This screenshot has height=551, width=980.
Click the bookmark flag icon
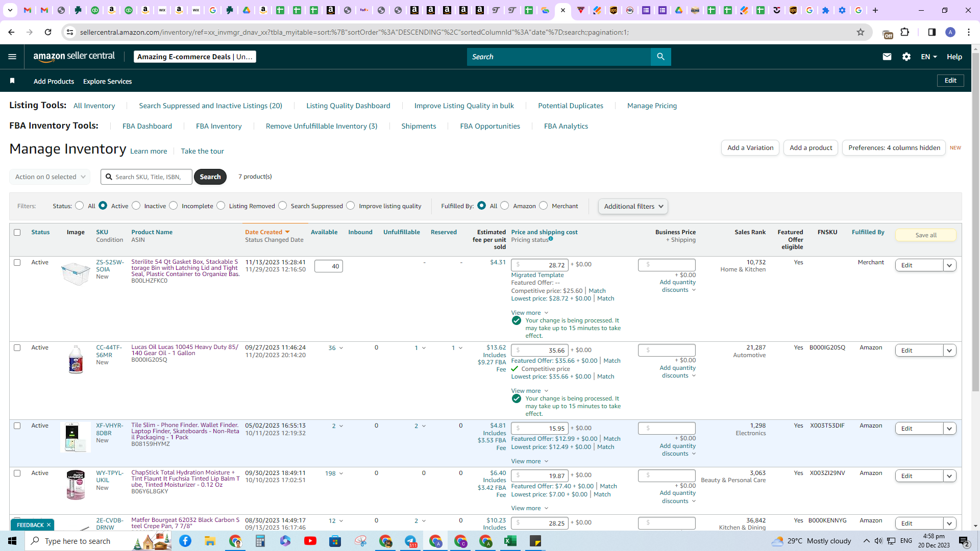click(12, 81)
